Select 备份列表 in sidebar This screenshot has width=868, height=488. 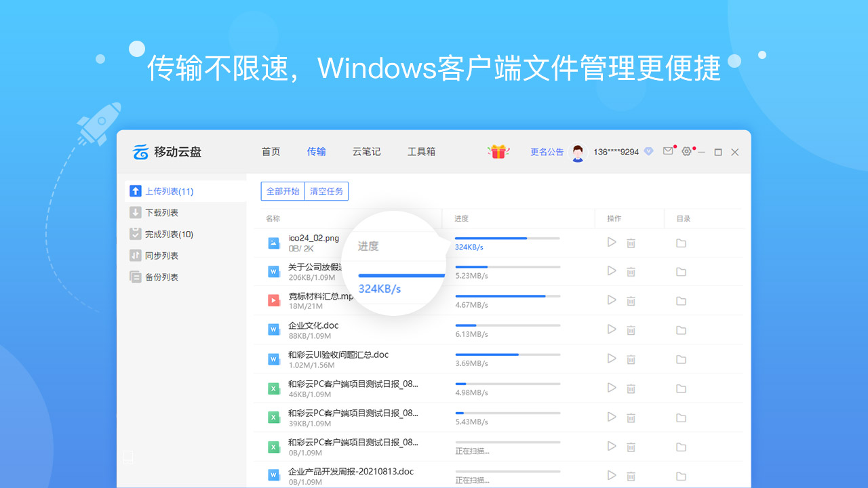(x=186, y=277)
